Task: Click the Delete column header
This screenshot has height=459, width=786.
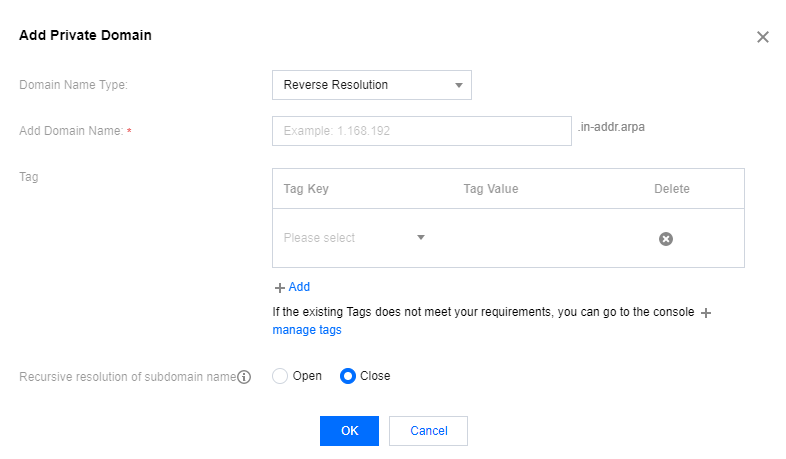Action: click(x=672, y=189)
